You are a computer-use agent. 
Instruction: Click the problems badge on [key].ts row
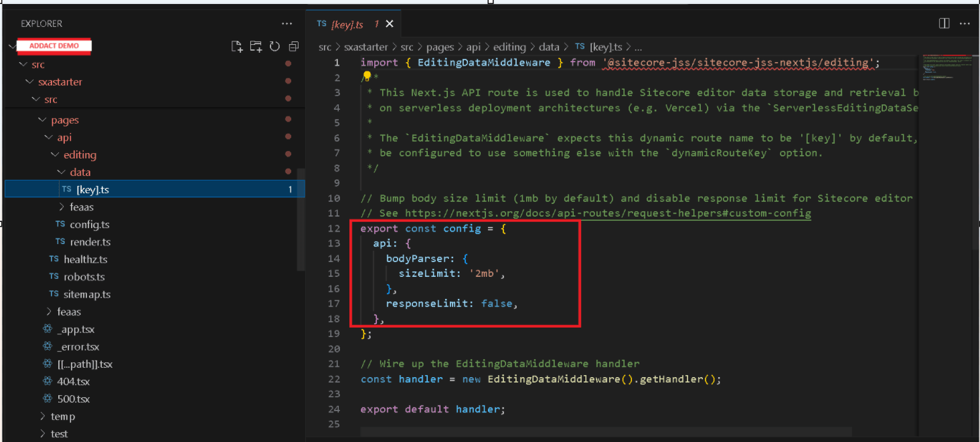point(290,190)
